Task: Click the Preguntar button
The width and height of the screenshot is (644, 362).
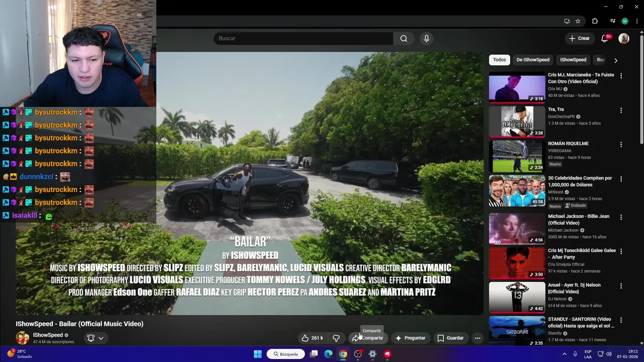Action: click(x=410, y=338)
